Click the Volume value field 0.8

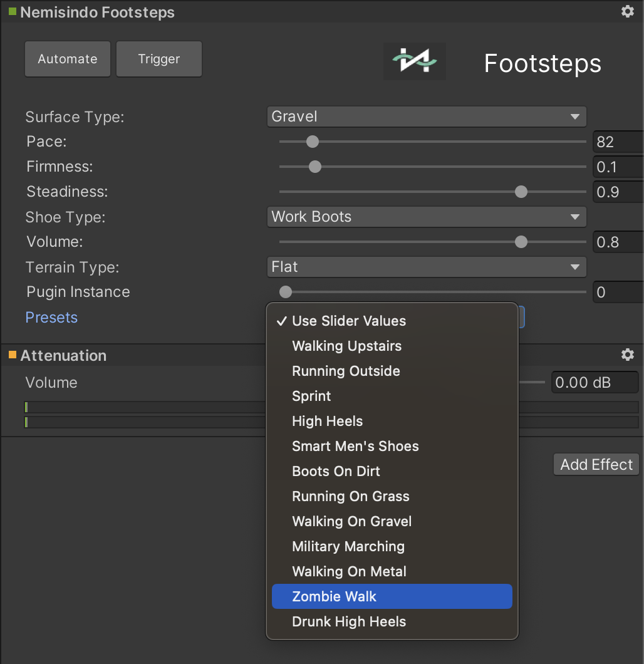coord(618,242)
